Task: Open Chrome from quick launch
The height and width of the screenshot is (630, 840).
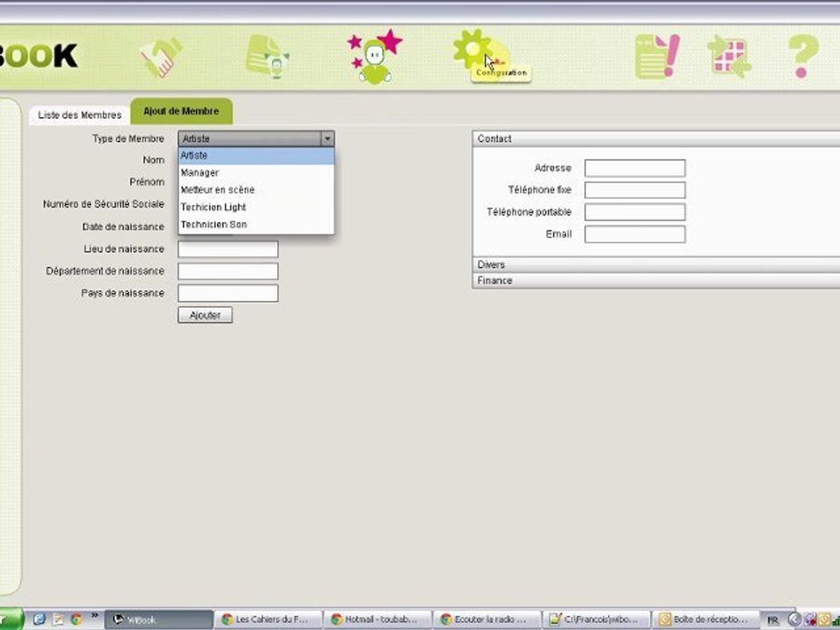Action: (x=76, y=619)
